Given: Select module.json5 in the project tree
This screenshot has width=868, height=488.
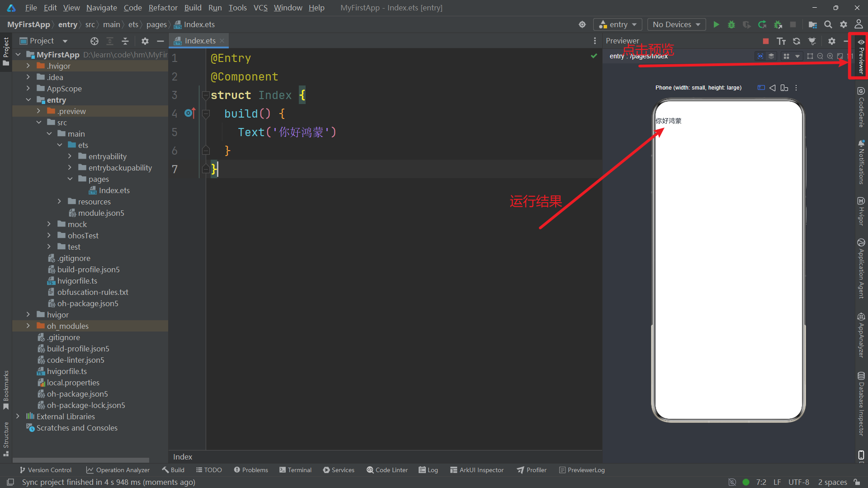Looking at the screenshot, I should pyautogui.click(x=101, y=213).
